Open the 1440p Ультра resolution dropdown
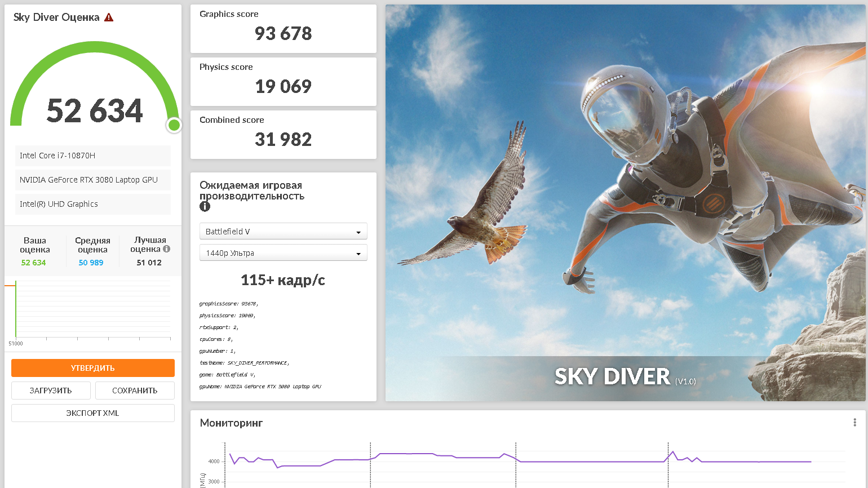The height and width of the screenshot is (488, 868). point(284,253)
